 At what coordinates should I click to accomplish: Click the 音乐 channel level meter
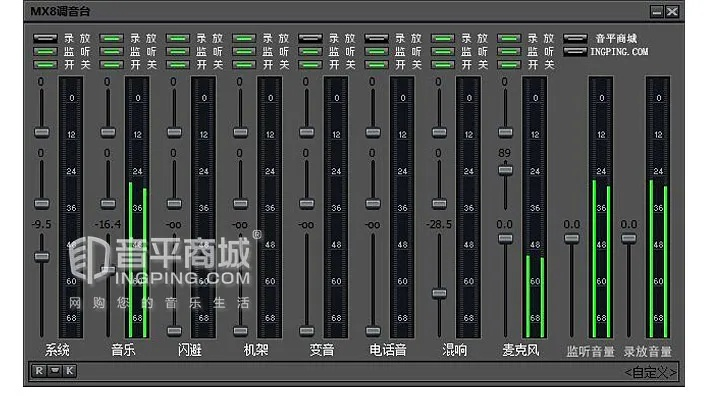pyautogui.click(x=137, y=207)
